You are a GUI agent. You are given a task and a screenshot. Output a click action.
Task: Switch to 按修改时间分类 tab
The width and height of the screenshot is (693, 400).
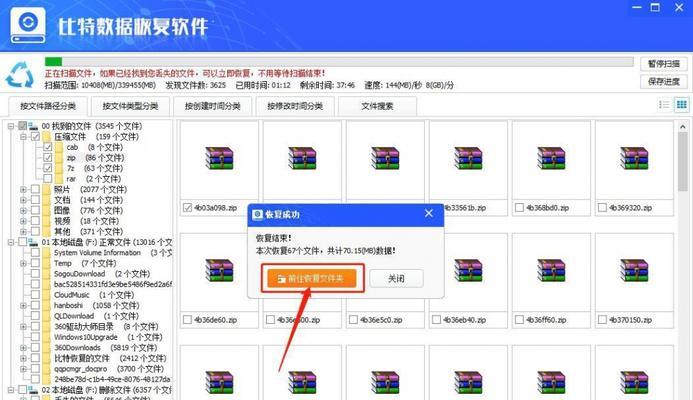[x=295, y=106]
